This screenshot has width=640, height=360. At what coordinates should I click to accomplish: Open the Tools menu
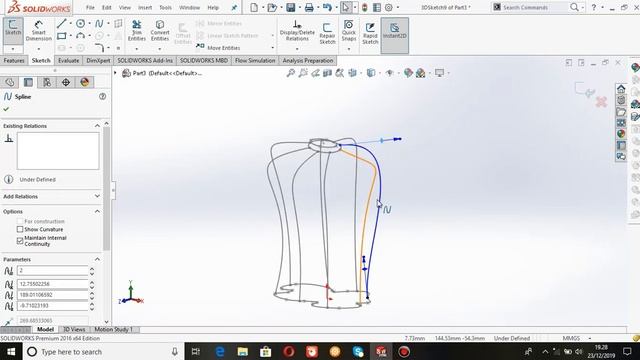(165, 7)
